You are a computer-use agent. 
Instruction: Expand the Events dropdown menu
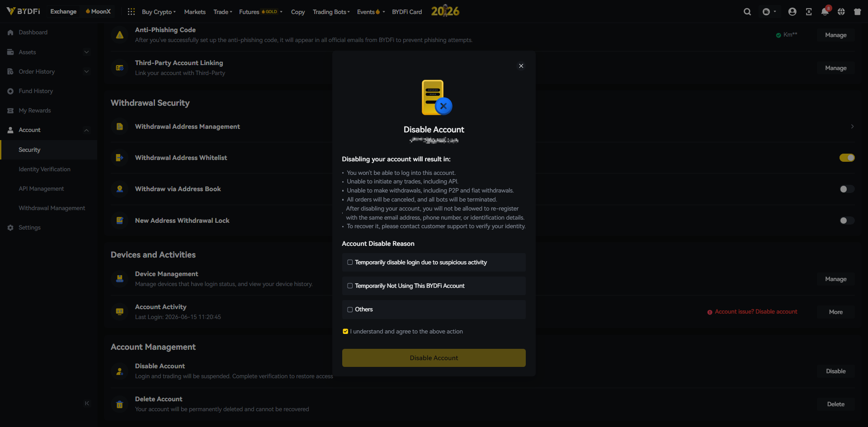click(x=371, y=12)
